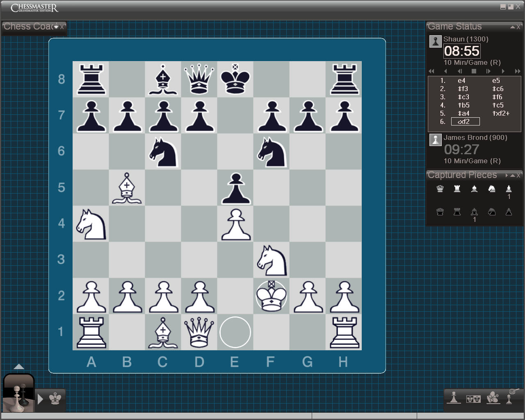This screenshot has width=525, height=420.
Task: Jump to the last move of the game
Action: point(518,71)
